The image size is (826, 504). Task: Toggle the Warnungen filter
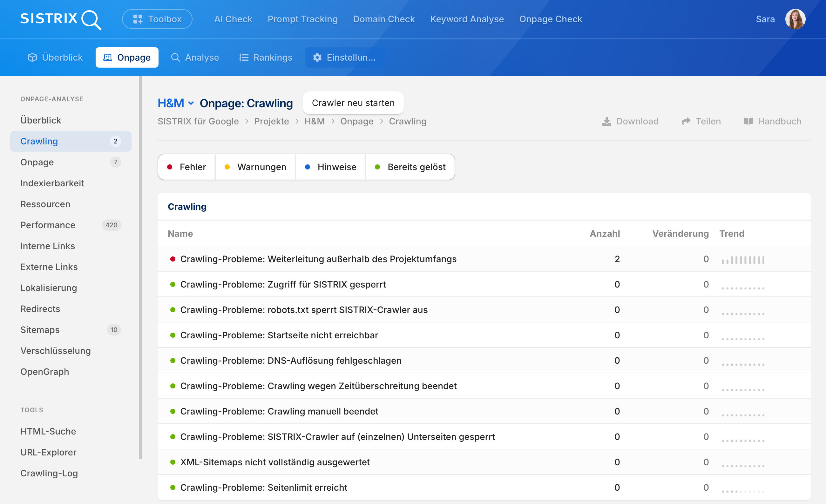(x=255, y=167)
